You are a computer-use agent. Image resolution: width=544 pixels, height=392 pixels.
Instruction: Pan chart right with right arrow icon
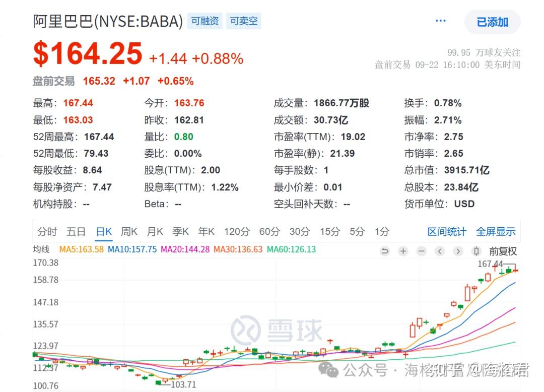click(x=457, y=251)
